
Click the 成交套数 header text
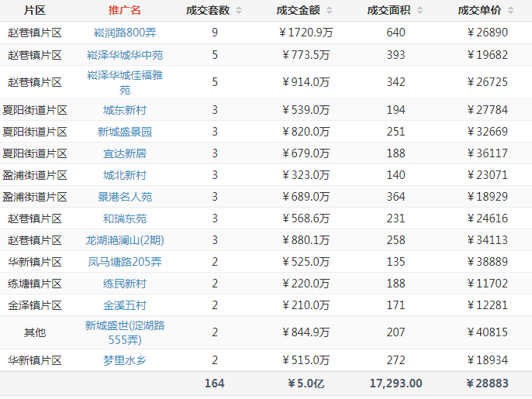pyautogui.click(x=208, y=10)
